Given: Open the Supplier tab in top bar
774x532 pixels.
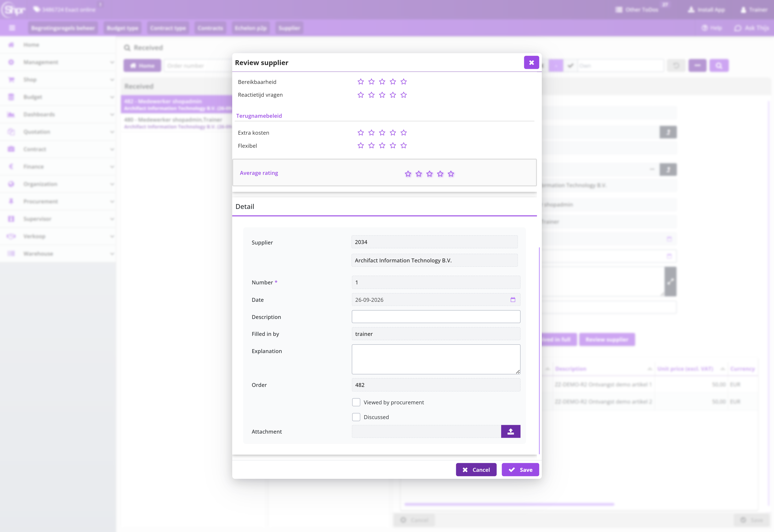Looking at the screenshot, I should 289,28.
